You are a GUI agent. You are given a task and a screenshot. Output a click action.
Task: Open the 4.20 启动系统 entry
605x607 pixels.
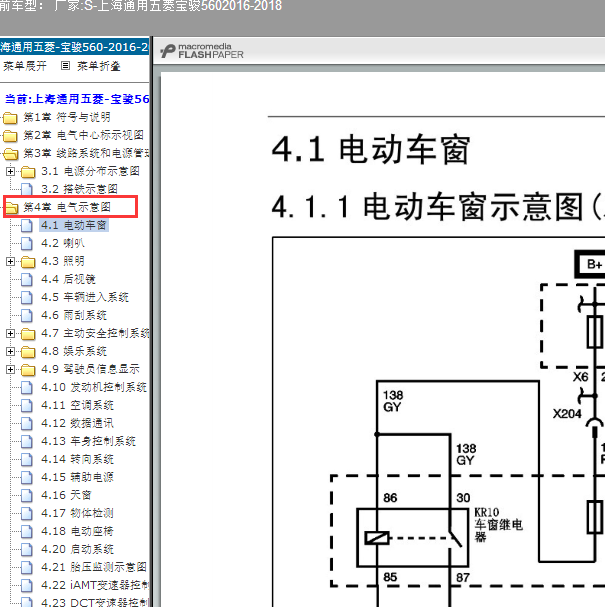pos(77,549)
